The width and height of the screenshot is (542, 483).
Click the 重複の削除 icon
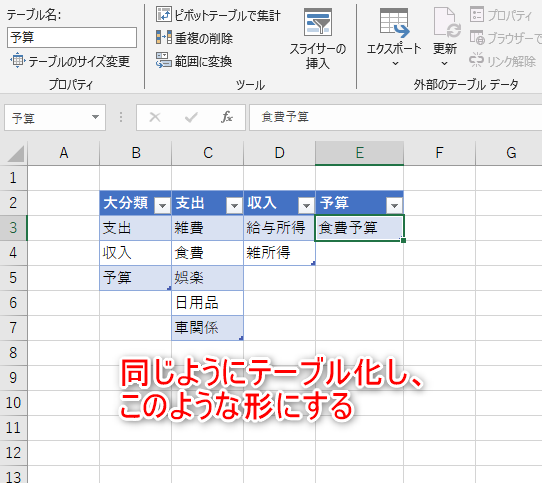point(163,38)
